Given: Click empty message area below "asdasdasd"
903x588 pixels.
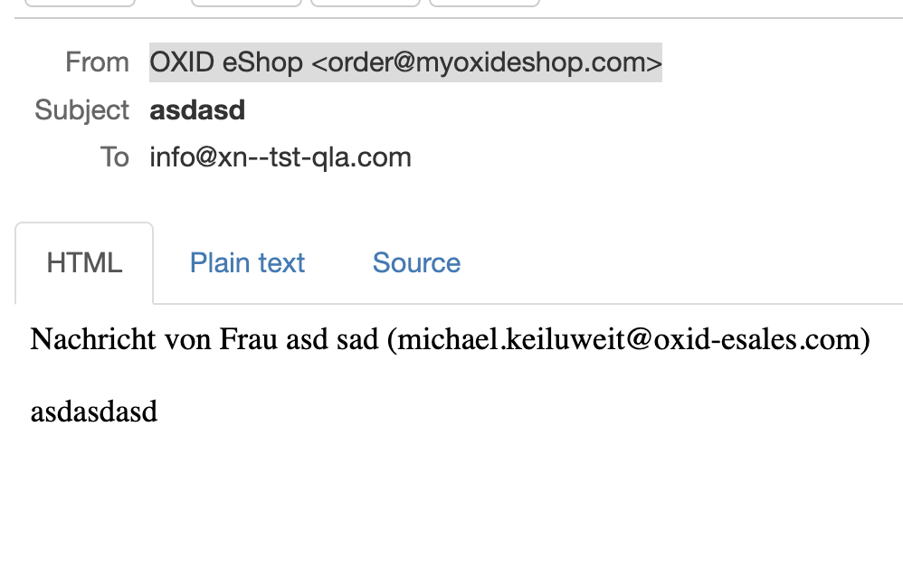Looking at the screenshot, I should click(452, 507).
